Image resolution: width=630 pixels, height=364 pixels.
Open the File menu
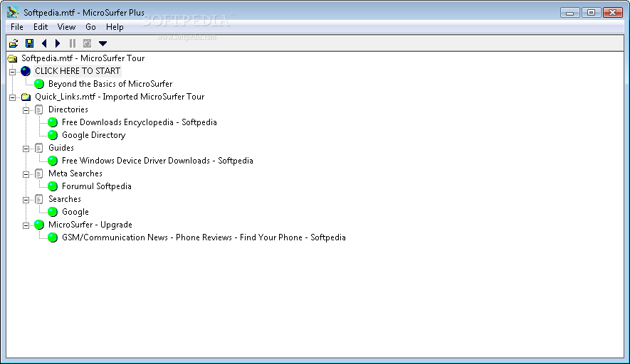point(17,27)
